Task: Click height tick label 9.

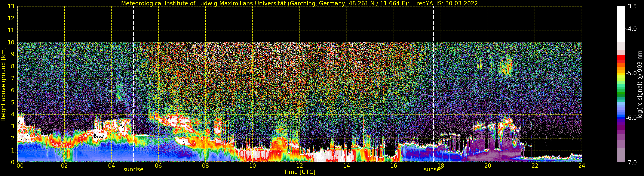Action: click(x=13, y=54)
